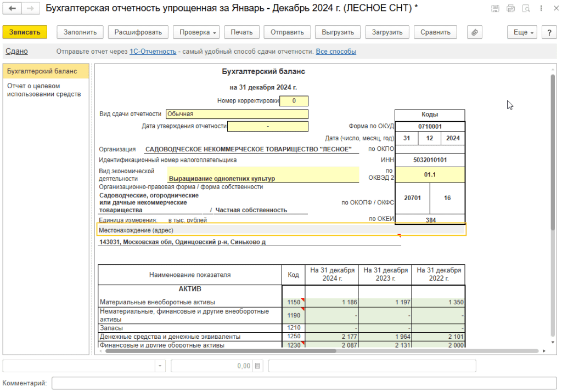Expand the Еще dropdown menu

click(523, 32)
